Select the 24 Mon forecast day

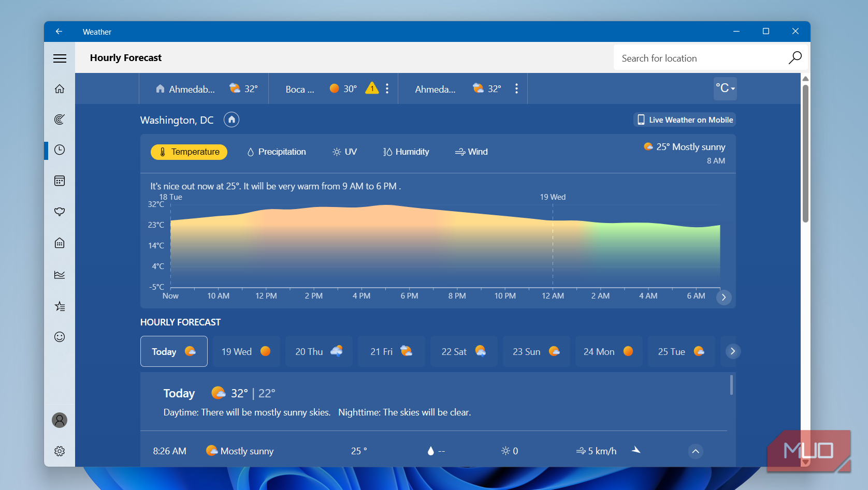tap(609, 351)
